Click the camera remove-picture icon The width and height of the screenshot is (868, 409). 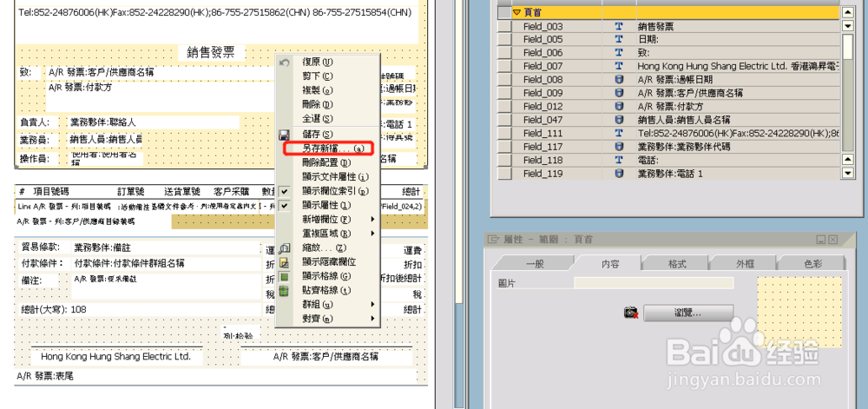(x=631, y=313)
